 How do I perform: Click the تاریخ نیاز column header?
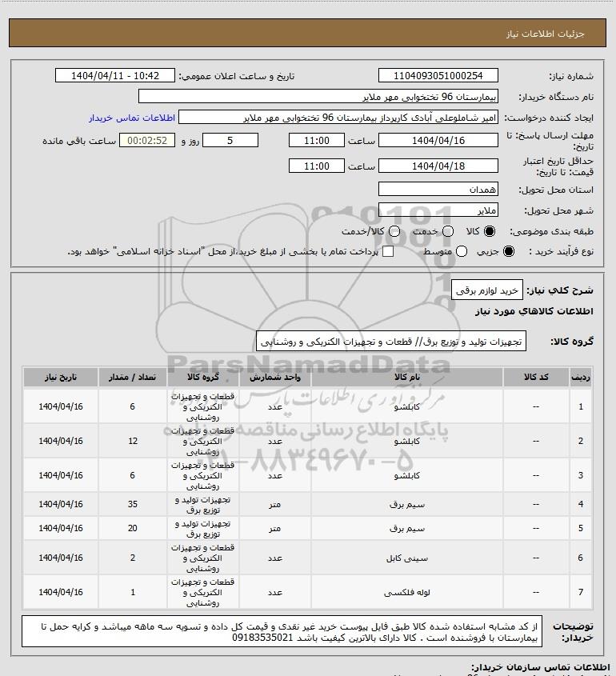pos(60,378)
